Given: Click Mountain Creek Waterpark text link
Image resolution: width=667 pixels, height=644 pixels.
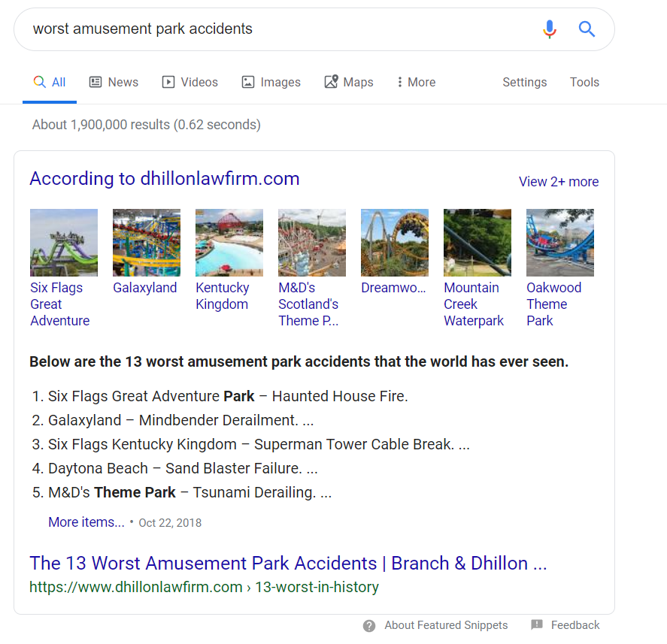Looking at the screenshot, I should pyautogui.click(x=474, y=304).
